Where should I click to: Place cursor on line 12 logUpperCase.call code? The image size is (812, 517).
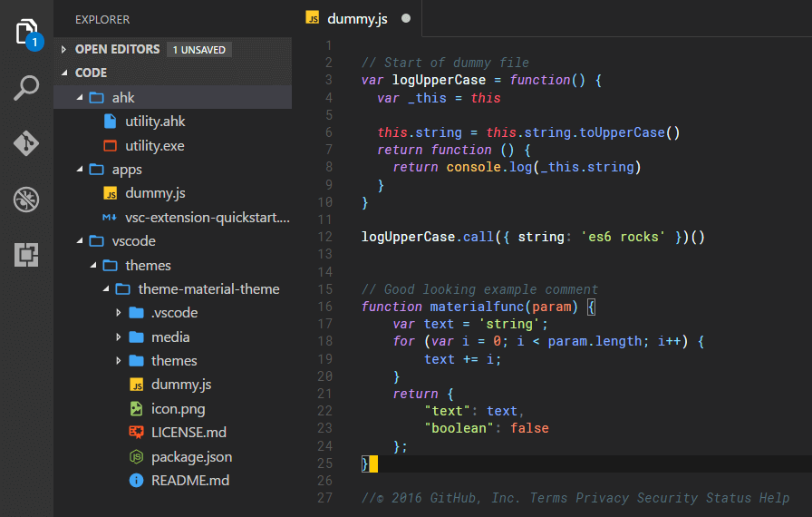pos(426,237)
